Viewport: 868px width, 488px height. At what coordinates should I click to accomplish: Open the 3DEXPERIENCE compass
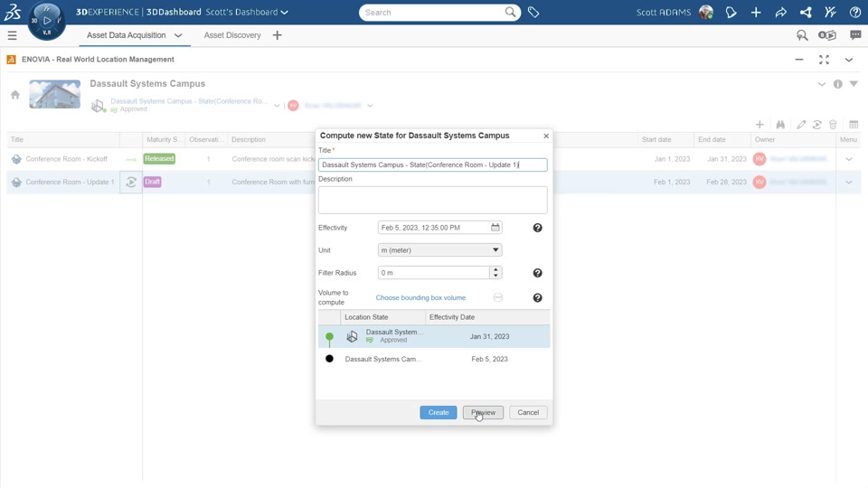(x=46, y=21)
